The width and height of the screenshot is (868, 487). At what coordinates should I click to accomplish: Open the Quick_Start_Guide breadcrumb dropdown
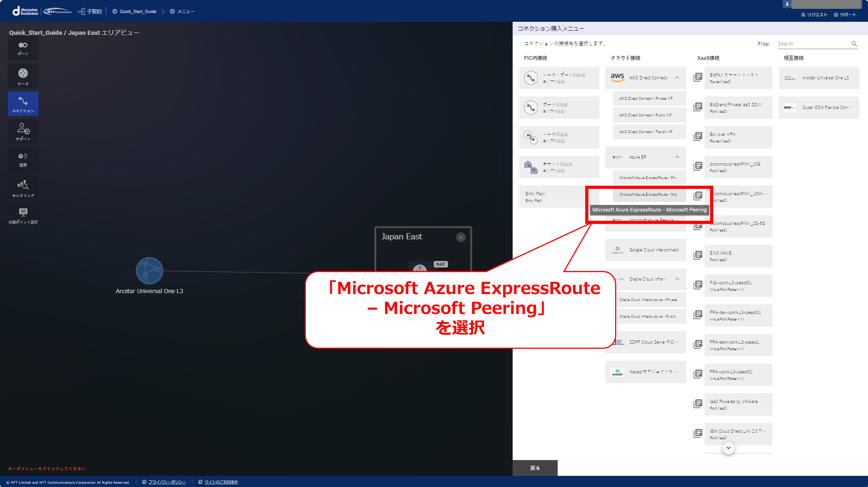click(x=115, y=12)
